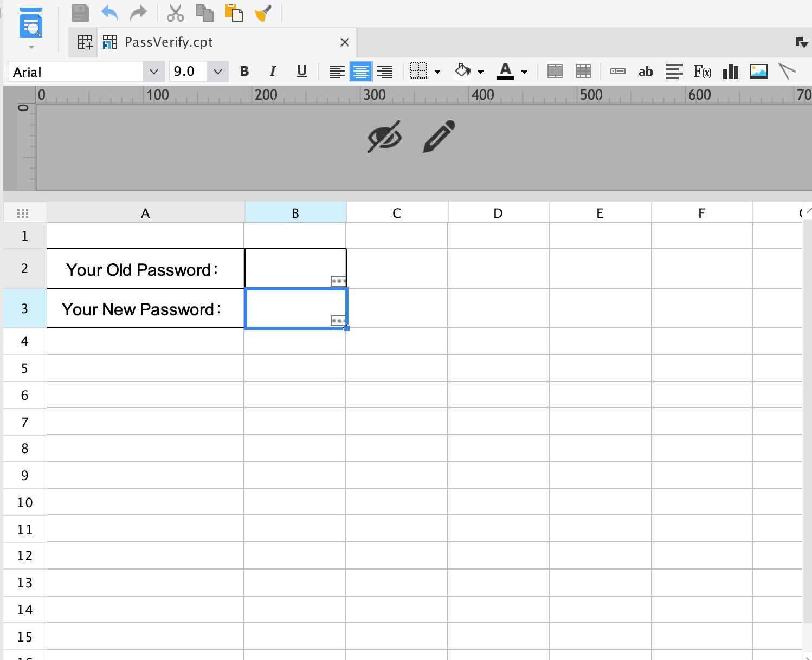Viewport: 812px width, 660px height.
Task: Paste clipboard contents
Action: click(x=234, y=12)
